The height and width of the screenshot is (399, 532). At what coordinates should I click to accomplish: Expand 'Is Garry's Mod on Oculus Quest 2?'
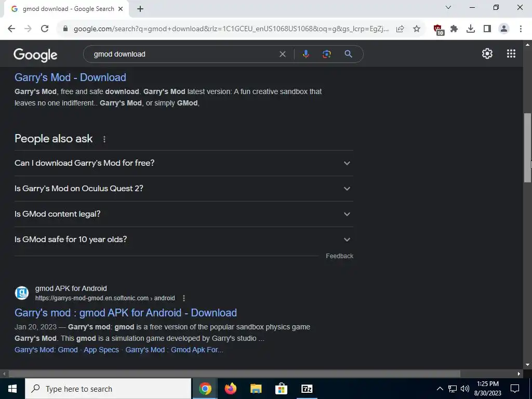(184, 189)
